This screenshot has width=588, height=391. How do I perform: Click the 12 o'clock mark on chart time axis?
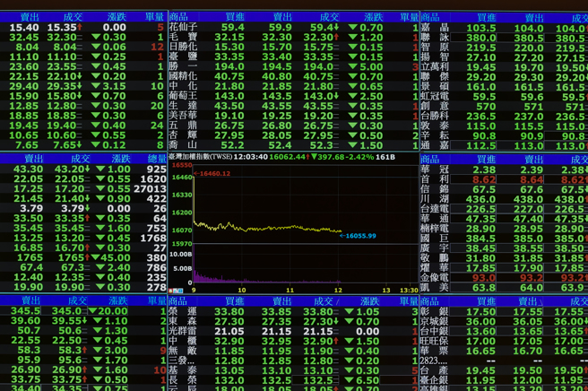click(x=338, y=290)
